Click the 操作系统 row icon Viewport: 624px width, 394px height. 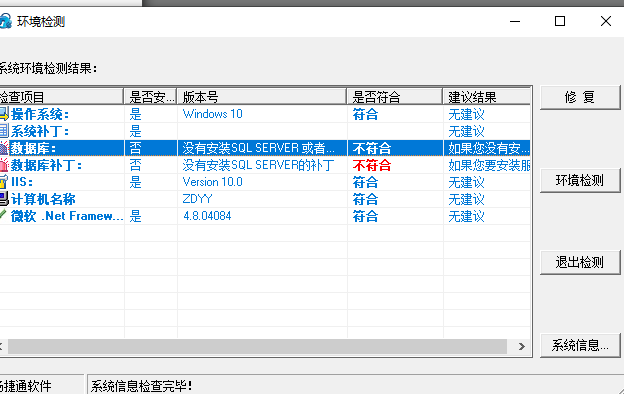[4, 114]
